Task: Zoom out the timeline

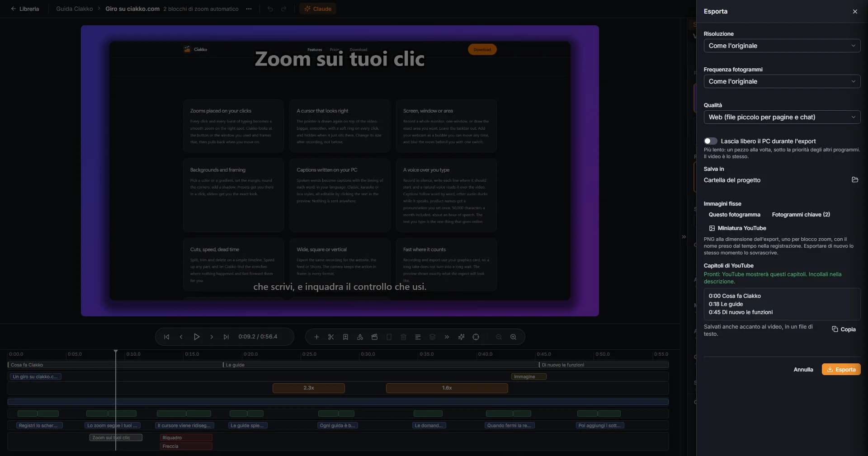Action: (x=499, y=337)
